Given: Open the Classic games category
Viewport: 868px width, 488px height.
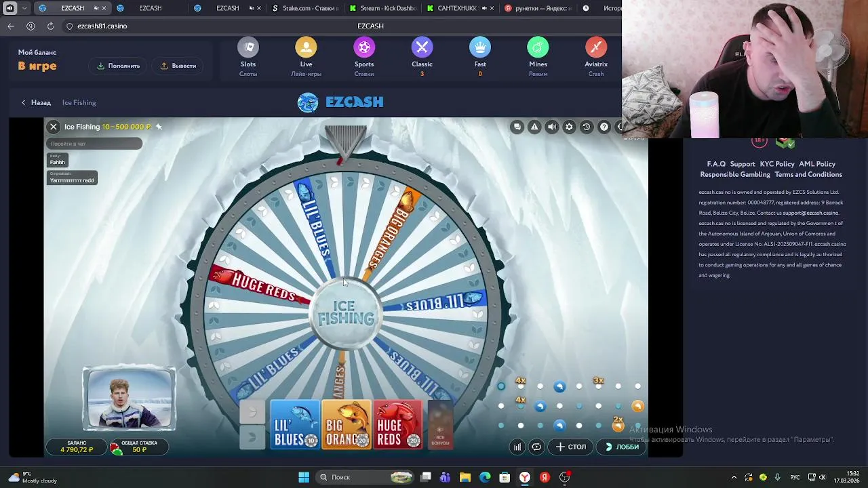Looking at the screenshot, I should [x=422, y=48].
